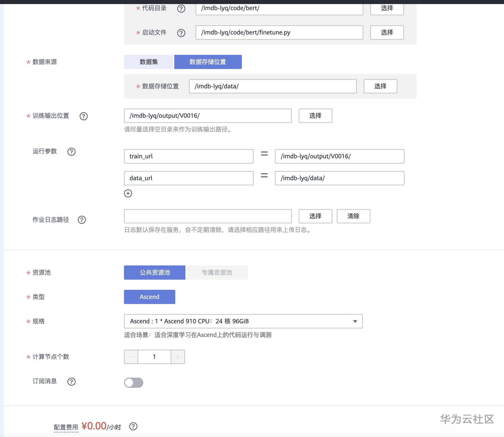Screen dimensions: 504x437
Task: Add a new run parameter row
Action: (x=128, y=193)
